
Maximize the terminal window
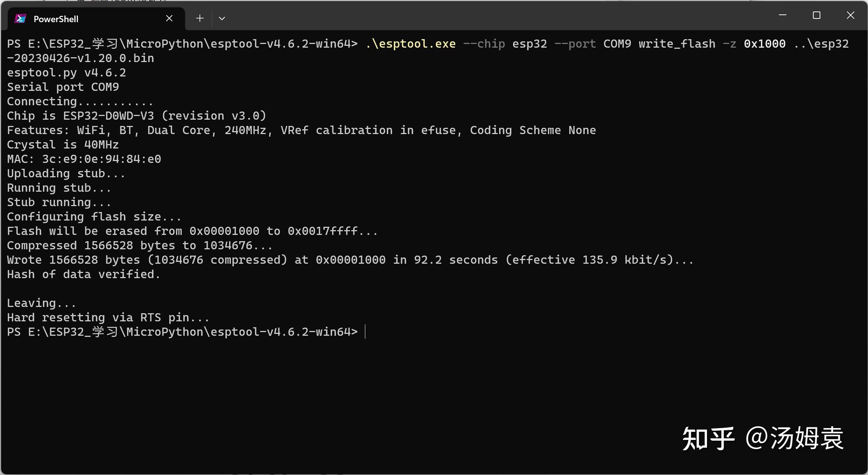pyautogui.click(x=817, y=15)
